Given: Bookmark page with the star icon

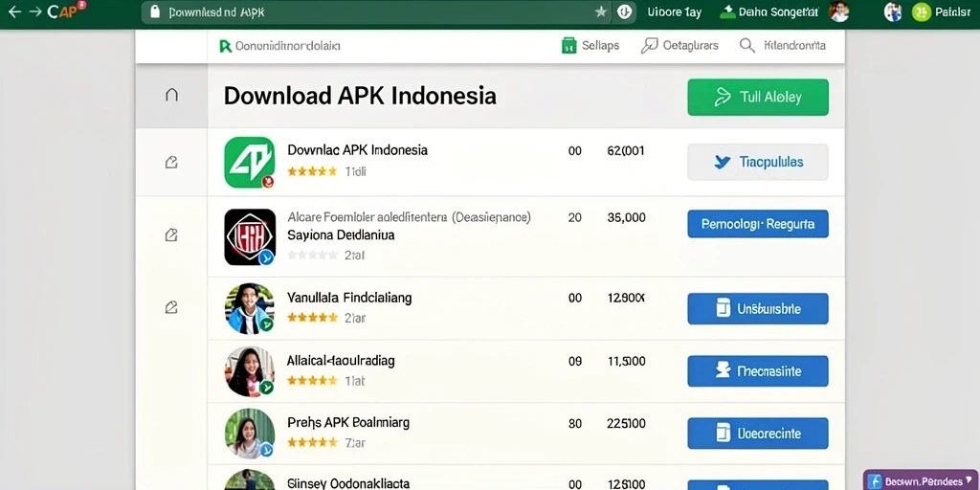Looking at the screenshot, I should [x=601, y=11].
